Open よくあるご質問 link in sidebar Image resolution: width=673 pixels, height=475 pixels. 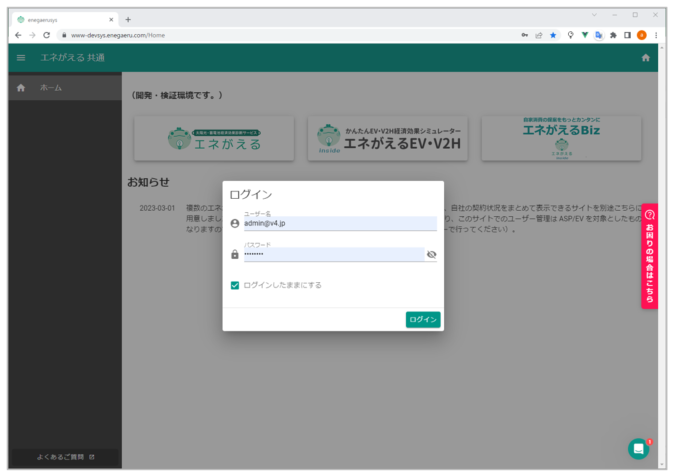click(x=65, y=457)
